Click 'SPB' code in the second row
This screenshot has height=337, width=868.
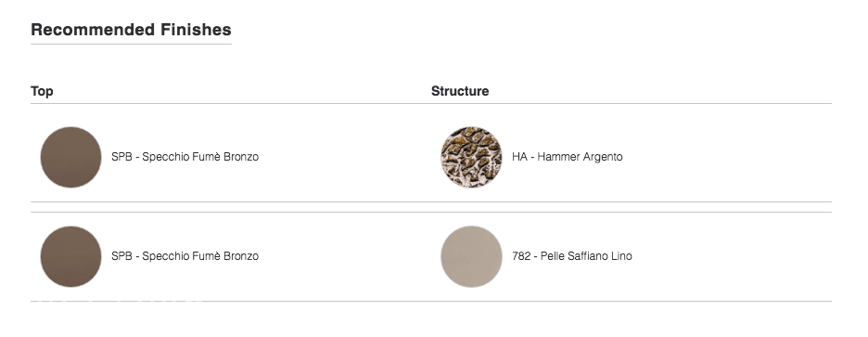121,256
